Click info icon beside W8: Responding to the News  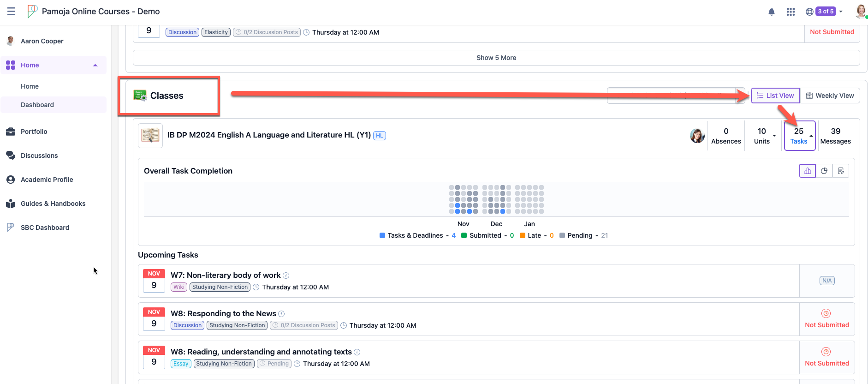281,314
